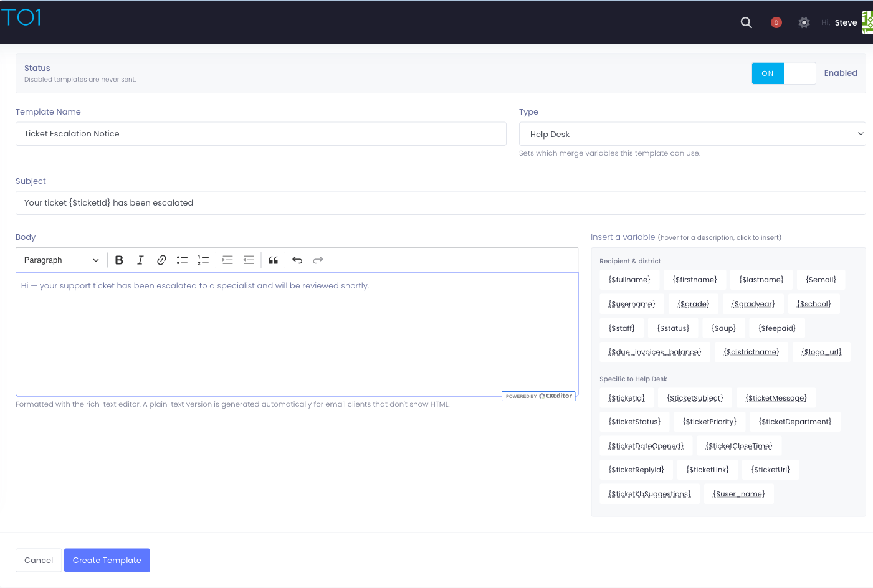Click the Template Name input field

point(260,134)
